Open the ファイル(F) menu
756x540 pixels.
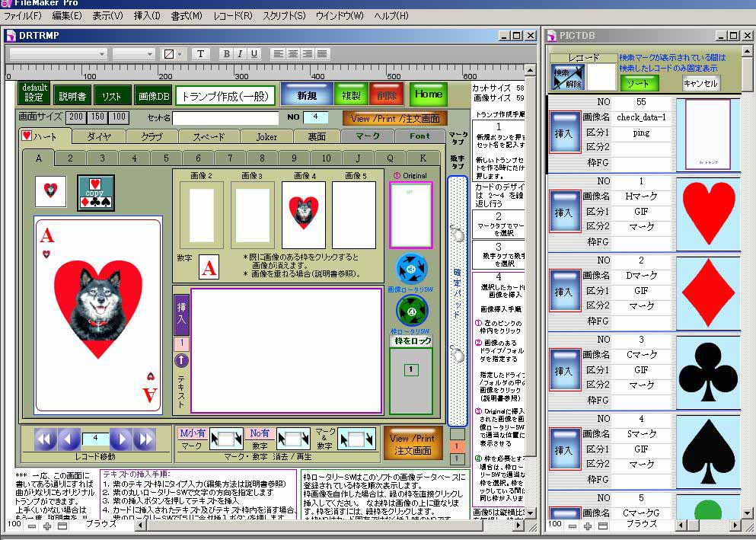point(23,15)
